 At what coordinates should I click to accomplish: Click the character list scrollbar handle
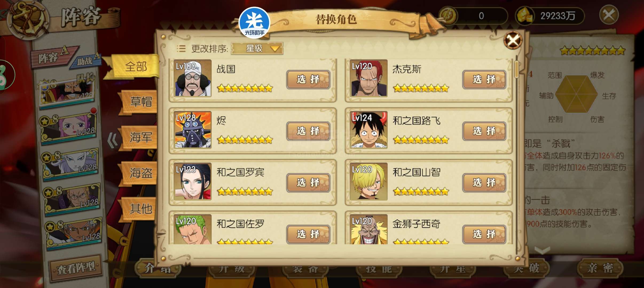(x=517, y=69)
